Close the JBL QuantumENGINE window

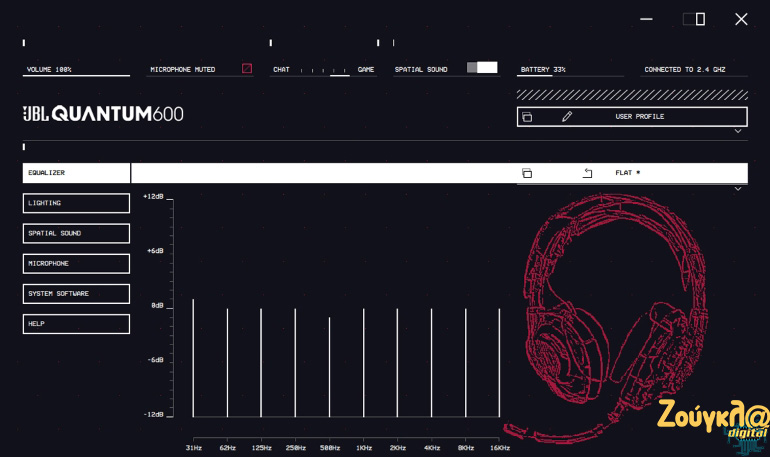click(x=741, y=19)
